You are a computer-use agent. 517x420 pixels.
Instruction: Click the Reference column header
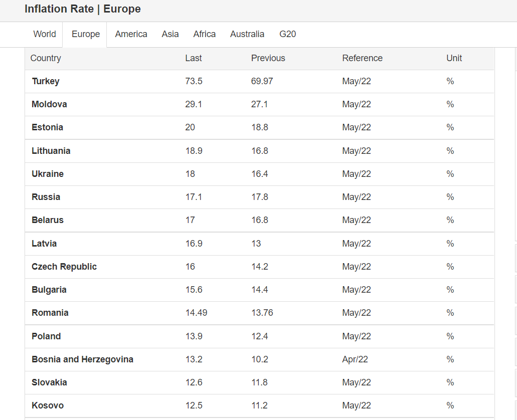click(x=362, y=58)
